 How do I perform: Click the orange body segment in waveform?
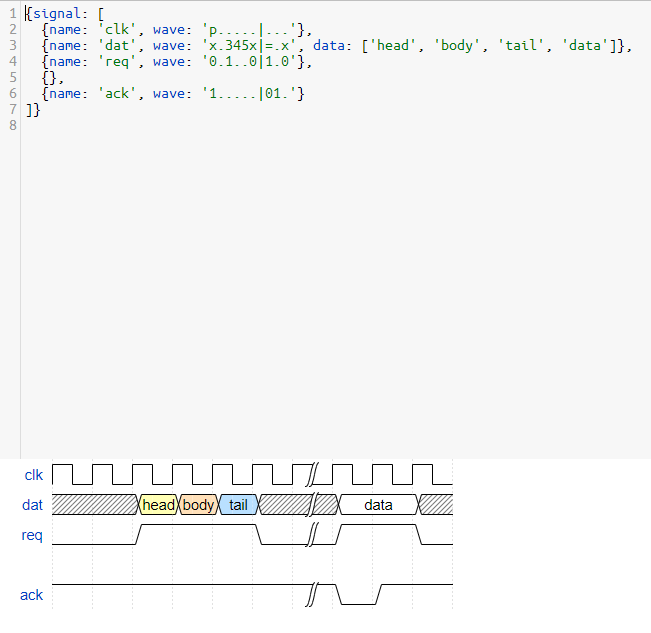coord(198,505)
